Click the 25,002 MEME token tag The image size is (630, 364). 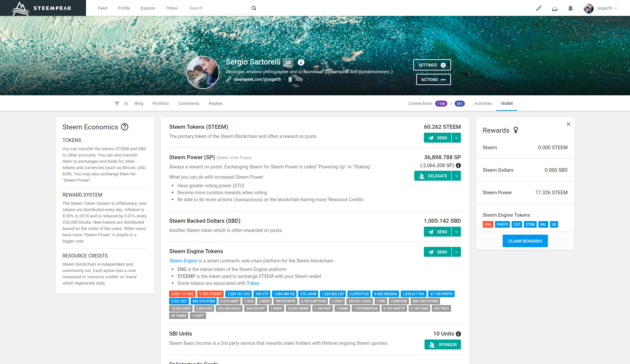click(298, 308)
